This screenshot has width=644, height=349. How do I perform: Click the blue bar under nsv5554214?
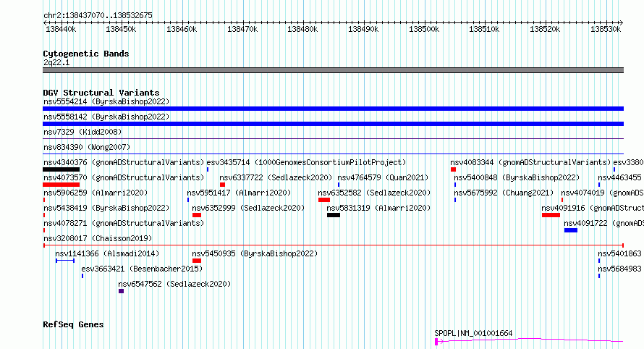click(333, 109)
